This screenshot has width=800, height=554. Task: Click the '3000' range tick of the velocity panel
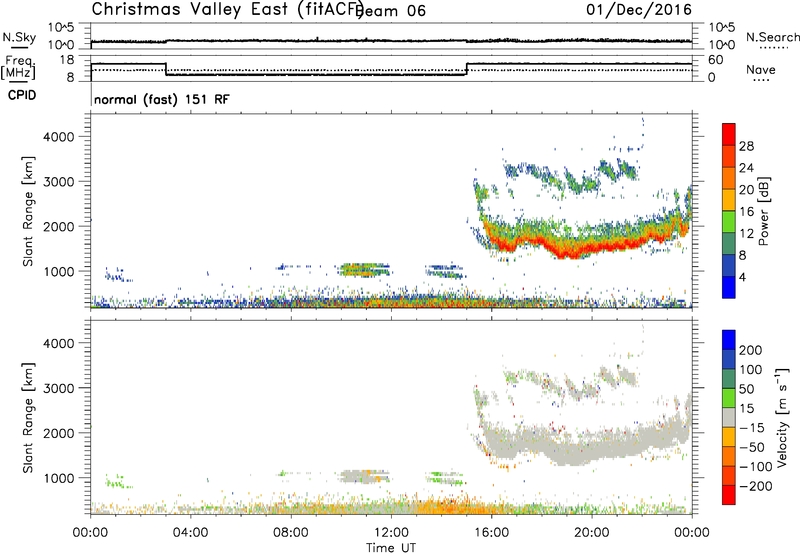pyautogui.click(x=59, y=388)
